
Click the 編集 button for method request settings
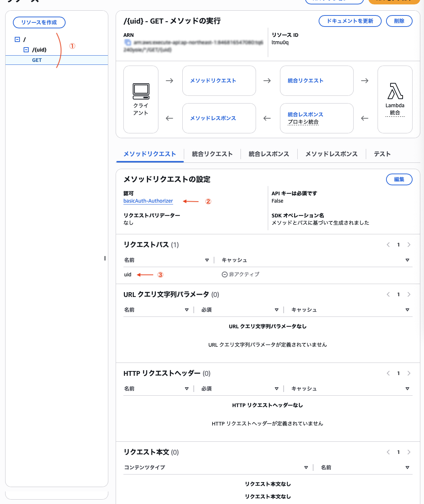tap(399, 179)
